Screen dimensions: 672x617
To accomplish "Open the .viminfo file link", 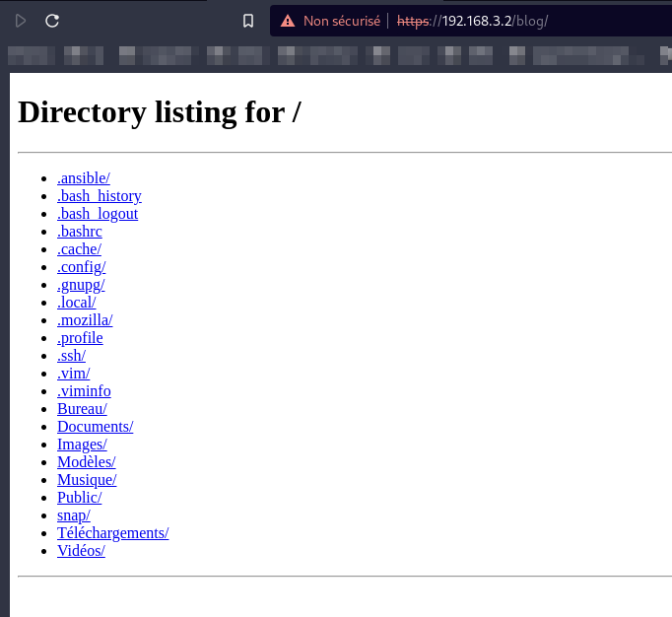I will click(84, 391).
